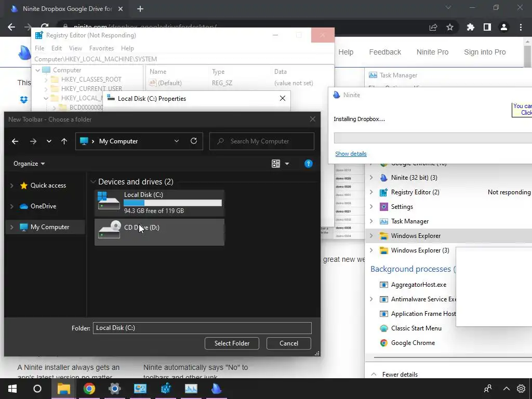Open Favorites menu in Registry Editor
Screen dimensions: 532x399
[101, 48]
